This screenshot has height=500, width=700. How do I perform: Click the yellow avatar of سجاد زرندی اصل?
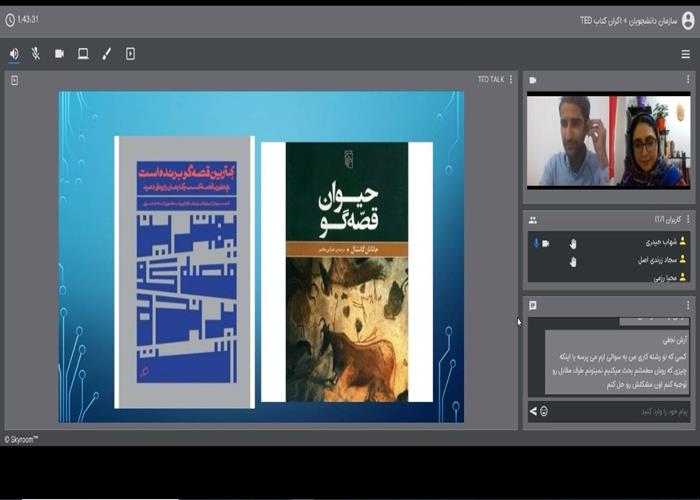(683, 260)
